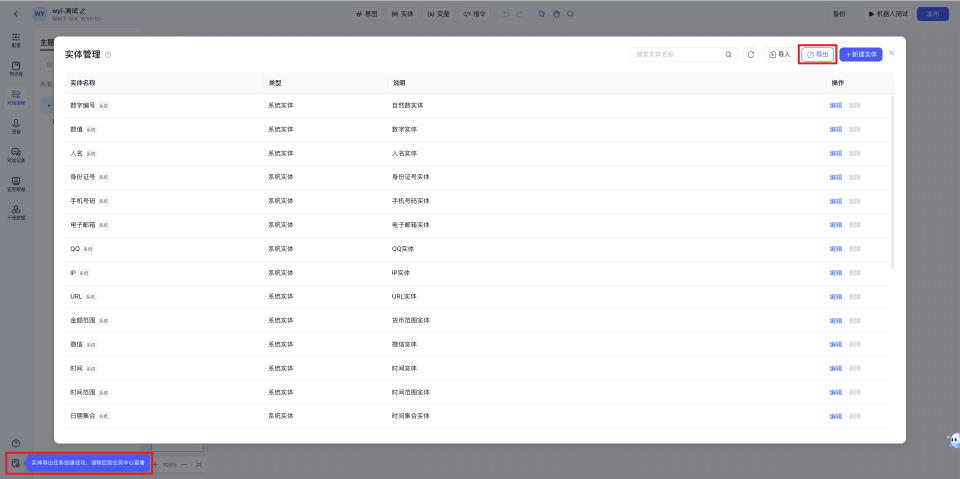960x479 pixels.
Task: Focus the 搜索实体名称 search field
Action: [677, 55]
